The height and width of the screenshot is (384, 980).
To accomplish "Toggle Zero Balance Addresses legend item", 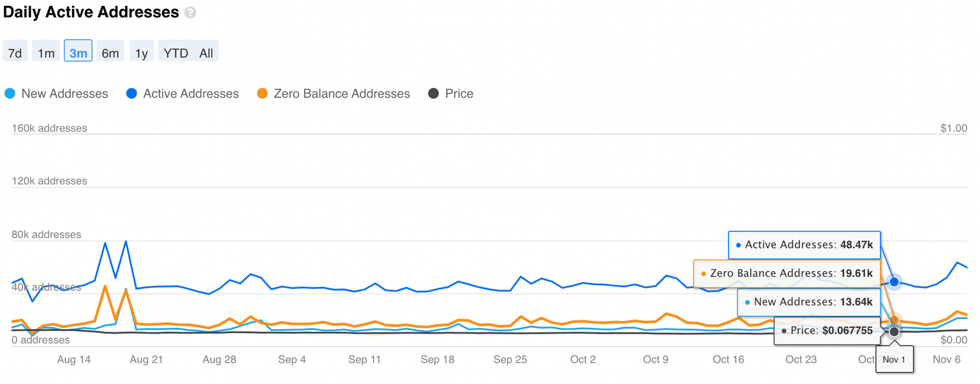I will (x=341, y=94).
